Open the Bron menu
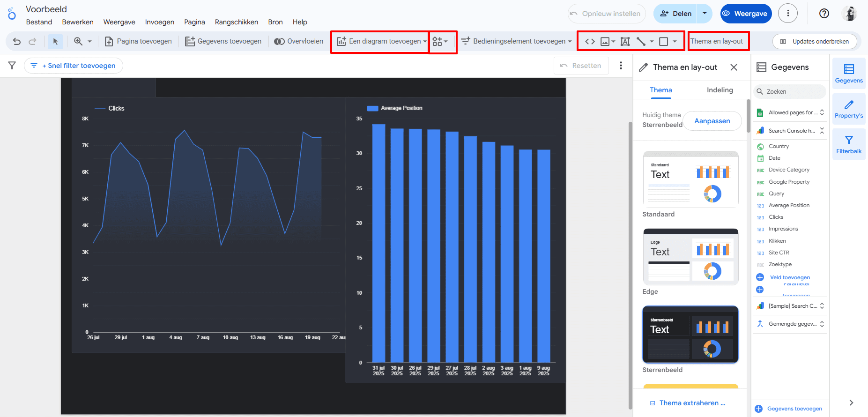The image size is (868, 417). 275,22
